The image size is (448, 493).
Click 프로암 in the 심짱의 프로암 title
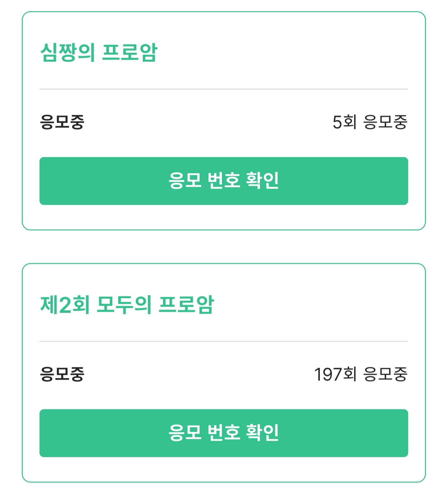click(x=130, y=53)
